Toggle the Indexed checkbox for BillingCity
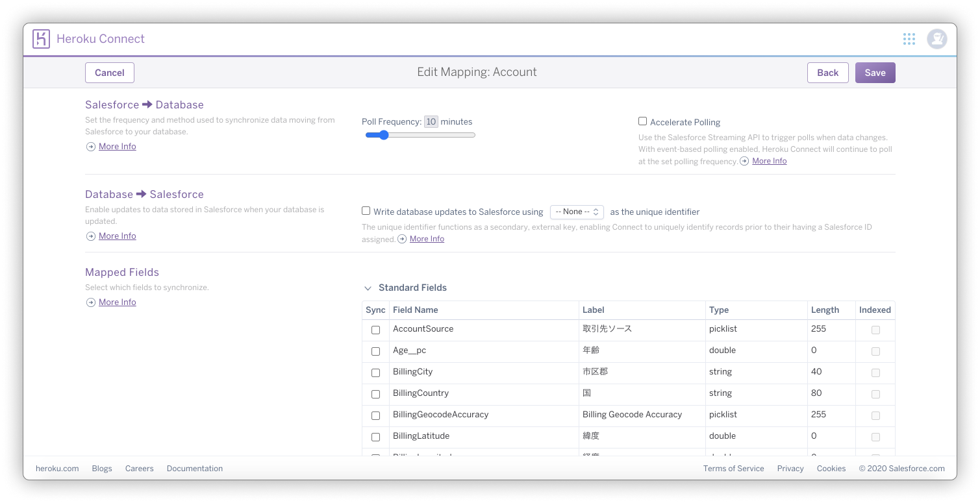The width and height of the screenshot is (980, 503). point(875,373)
